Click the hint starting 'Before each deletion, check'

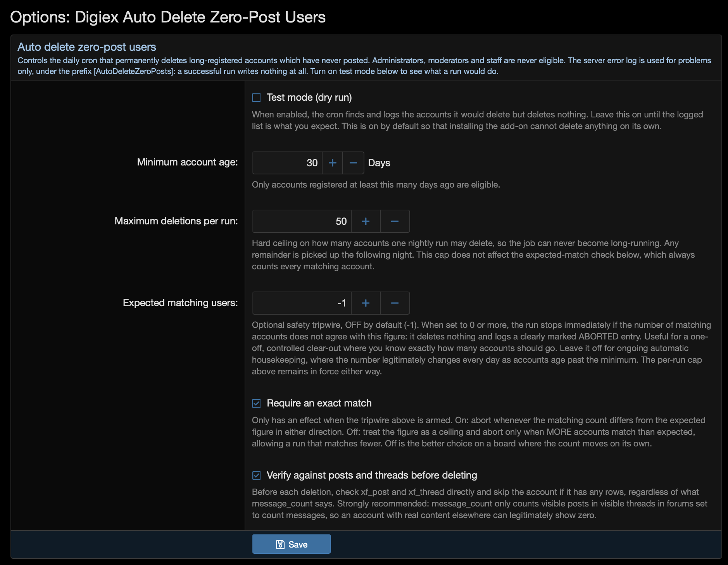(x=480, y=504)
